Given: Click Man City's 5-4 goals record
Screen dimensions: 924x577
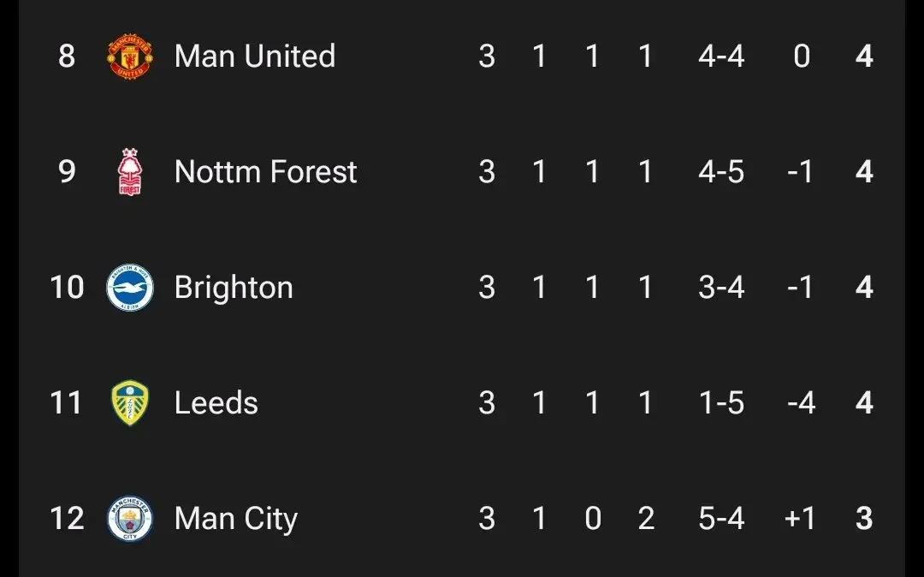Looking at the screenshot, I should [720, 519].
